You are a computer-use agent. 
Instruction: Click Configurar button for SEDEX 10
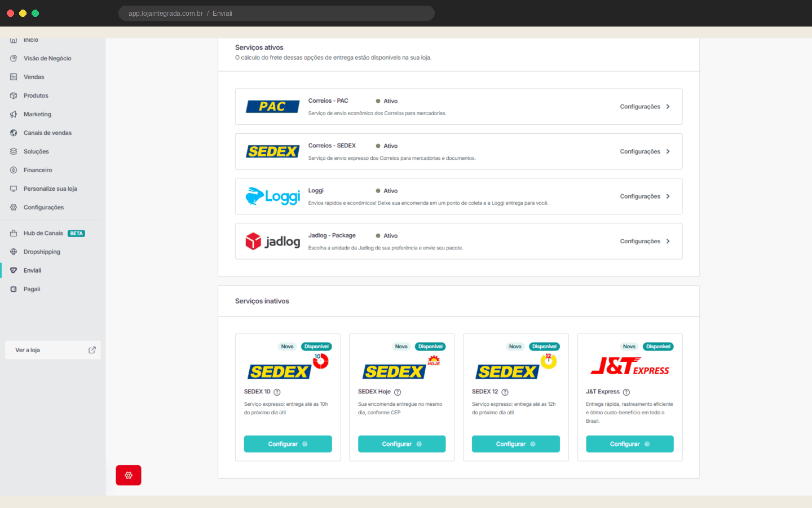pyautogui.click(x=288, y=444)
